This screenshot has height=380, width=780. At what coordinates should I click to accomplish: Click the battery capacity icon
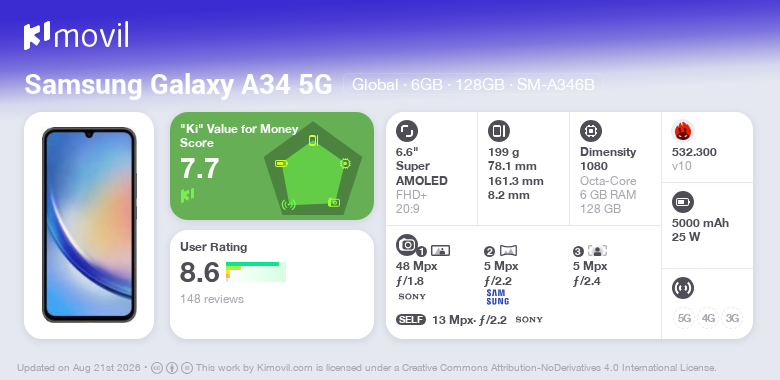(x=683, y=202)
